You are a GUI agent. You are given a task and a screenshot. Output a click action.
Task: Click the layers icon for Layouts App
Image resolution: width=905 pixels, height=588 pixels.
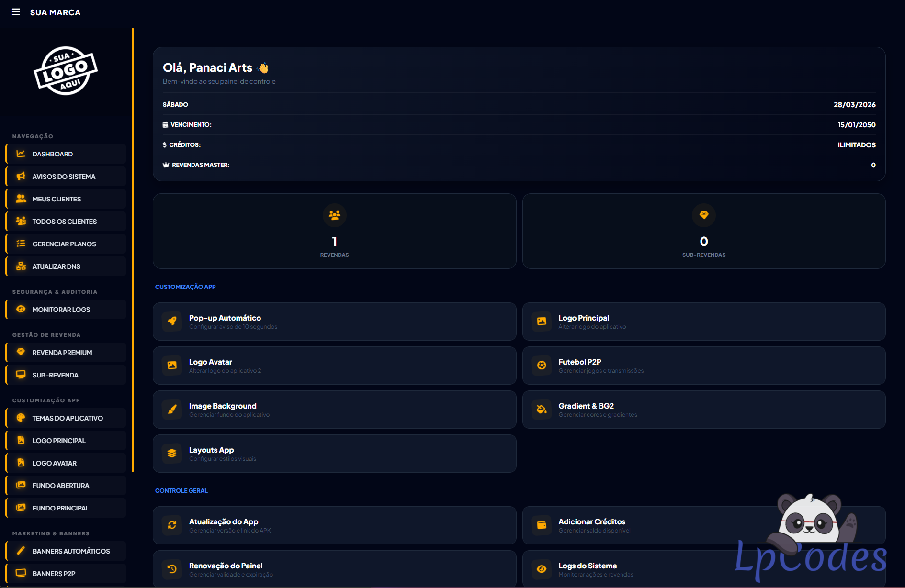172,454
